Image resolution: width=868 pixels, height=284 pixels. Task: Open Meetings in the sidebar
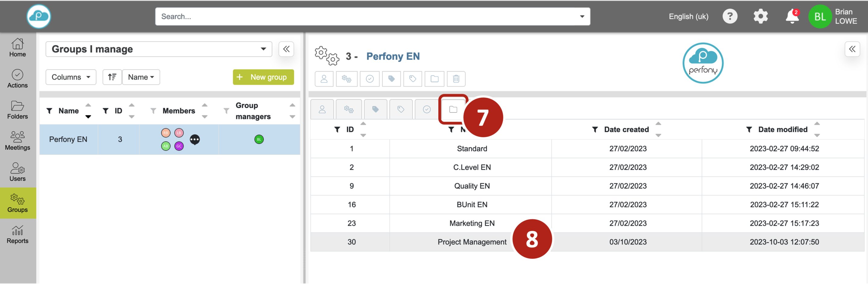pos(17,140)
